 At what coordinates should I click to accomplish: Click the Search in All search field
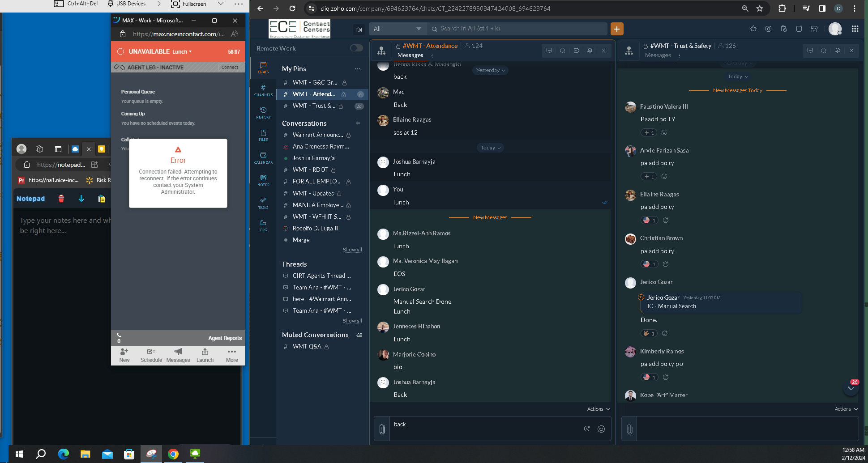(518, 29)
